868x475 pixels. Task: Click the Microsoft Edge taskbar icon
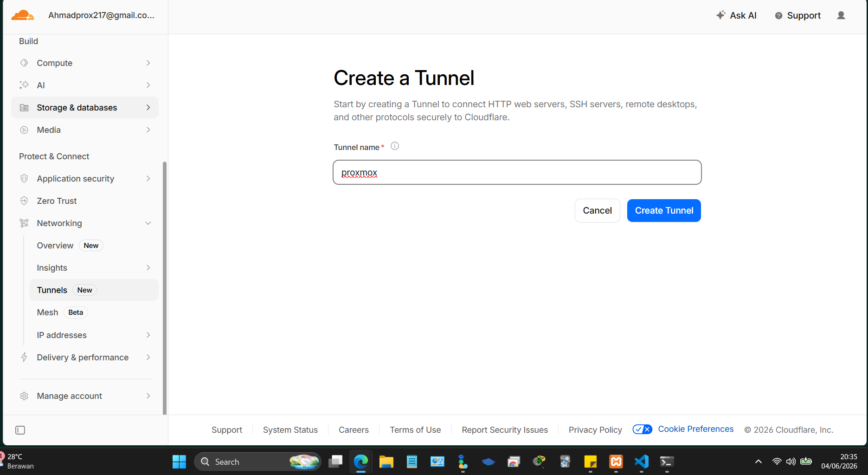pyautogui.click(x=361, y=462)
